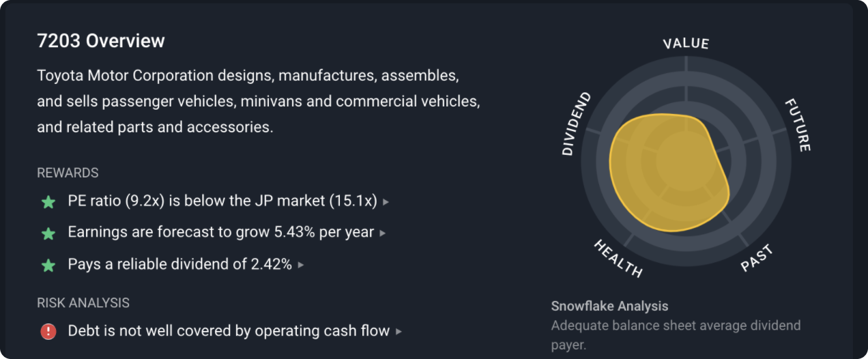
Task: Click the Snowflake Analysis heading
Action: coord(609,306)
